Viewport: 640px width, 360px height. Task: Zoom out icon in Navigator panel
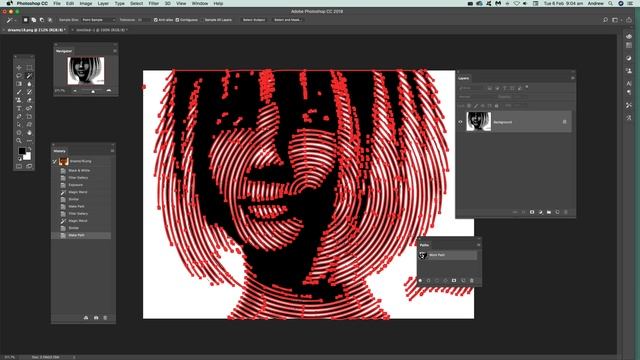pyautogui.click(x=75, y=91)
